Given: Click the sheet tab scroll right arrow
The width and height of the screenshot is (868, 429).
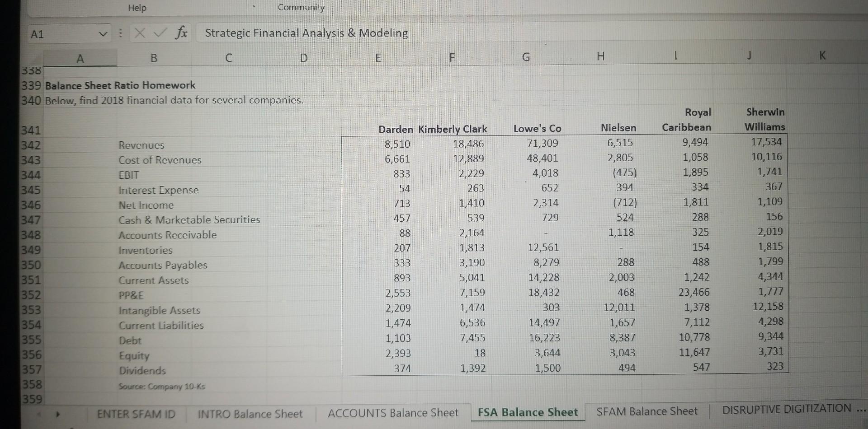Looking at the screenshot, I should pos(57,414).
